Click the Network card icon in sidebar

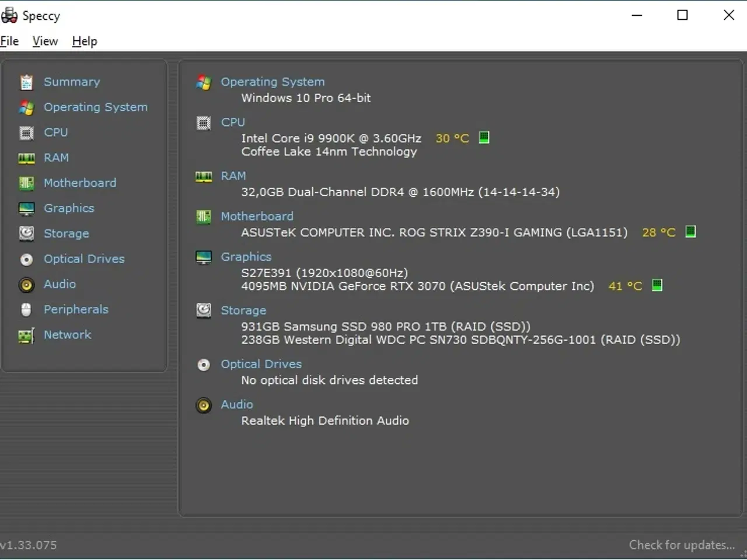26,335
